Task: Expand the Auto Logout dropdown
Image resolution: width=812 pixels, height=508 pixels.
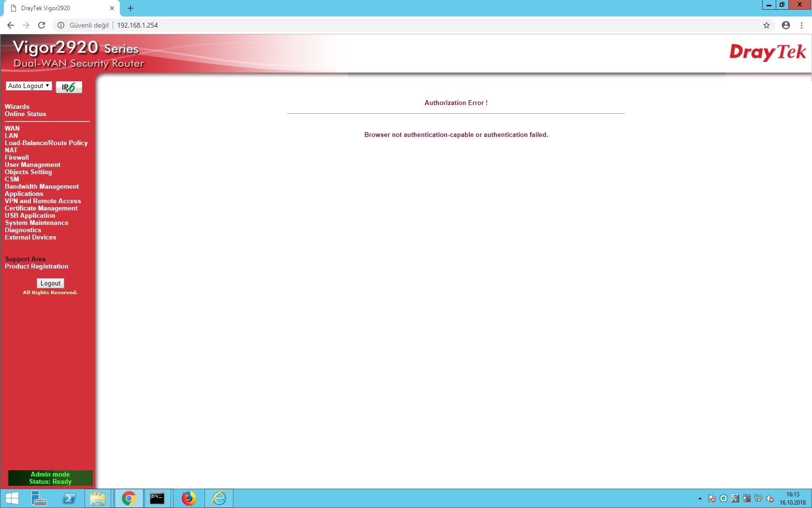Action: point(29,86)
